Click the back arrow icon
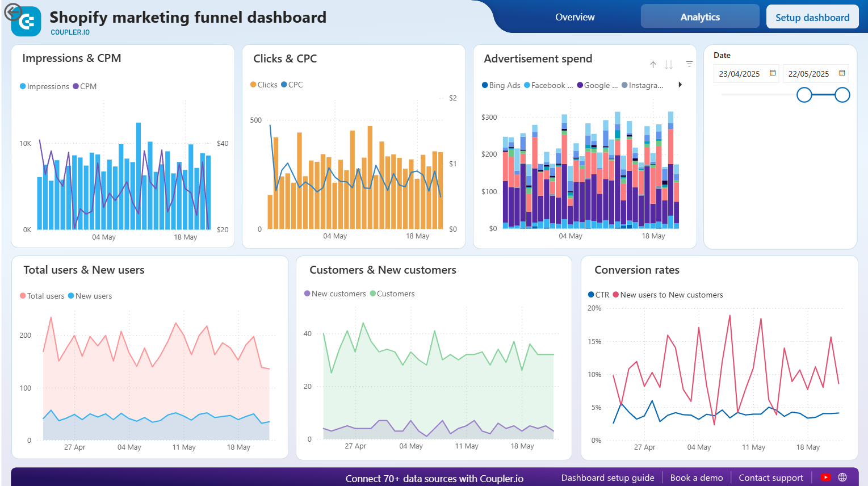Screen dimensions: 868x486 click(12, 12)
